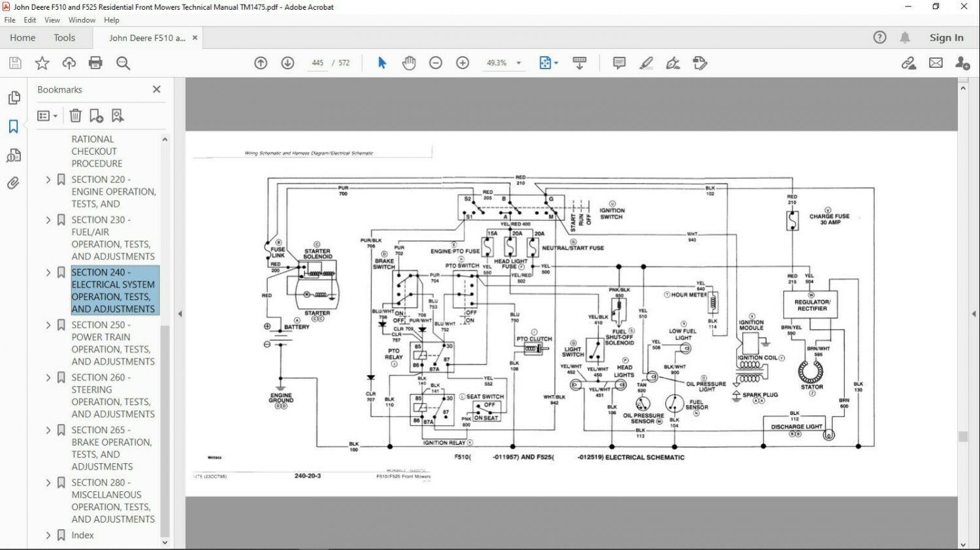Screen dimensions: 980x550
Task: Activate the hand pan tool
Action: tap(409, 63)
